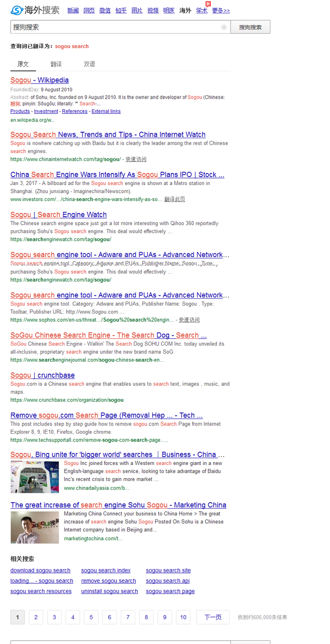330x644 pixels.
Task: Open the Sogou | crunchbase result
Action: [43, 375]
